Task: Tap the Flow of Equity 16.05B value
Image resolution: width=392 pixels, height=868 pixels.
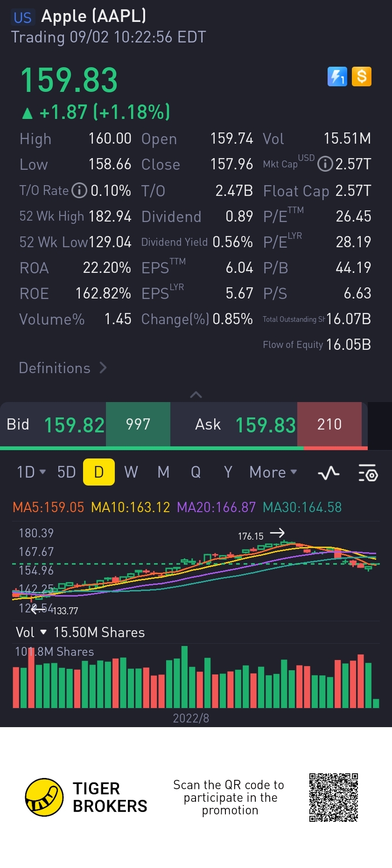Action: pyautogui.click(x=349, y=345)
